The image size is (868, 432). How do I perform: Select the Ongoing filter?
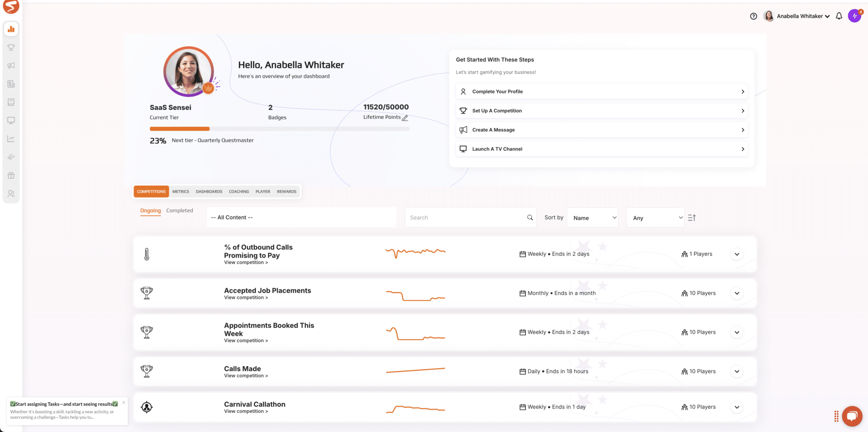pos(150,210)
